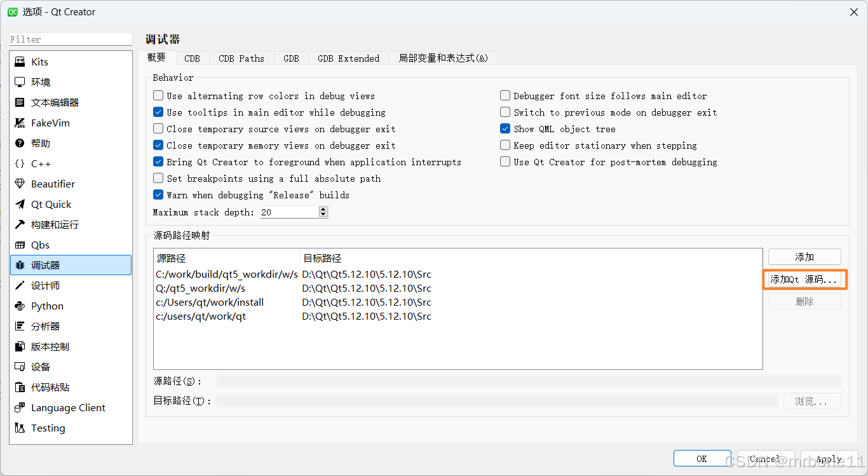Focus the Filter search field

click(71, 39)
